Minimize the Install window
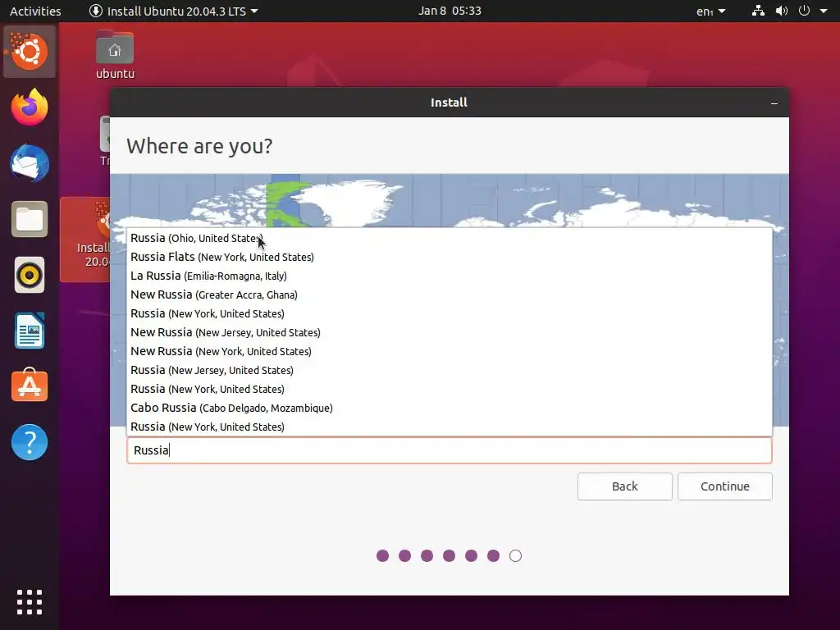This screenshot has width=840, height=630. click(774, 103)
